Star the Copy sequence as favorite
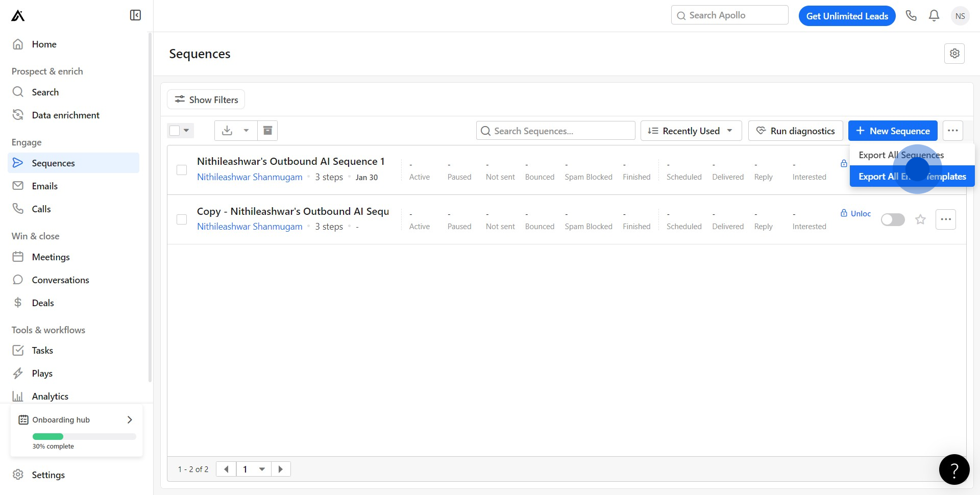This screenshot has width=980, height=495. 920,219
